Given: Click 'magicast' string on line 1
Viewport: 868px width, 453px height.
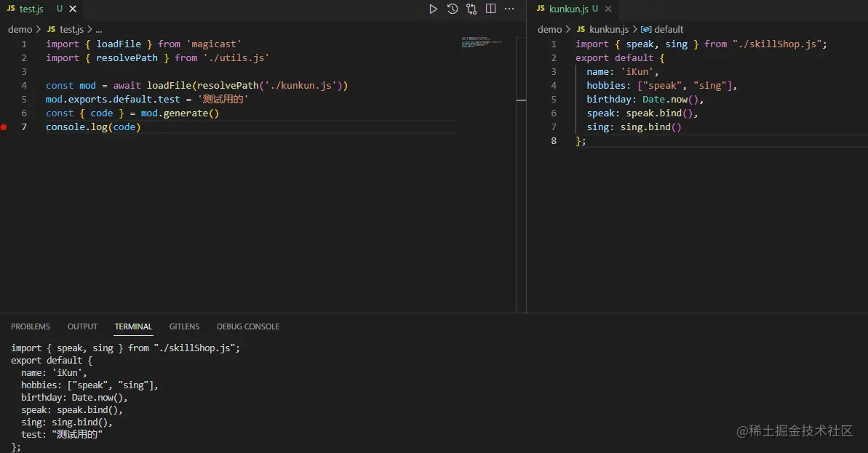Looking at the screenshot, I should point(214,44).
